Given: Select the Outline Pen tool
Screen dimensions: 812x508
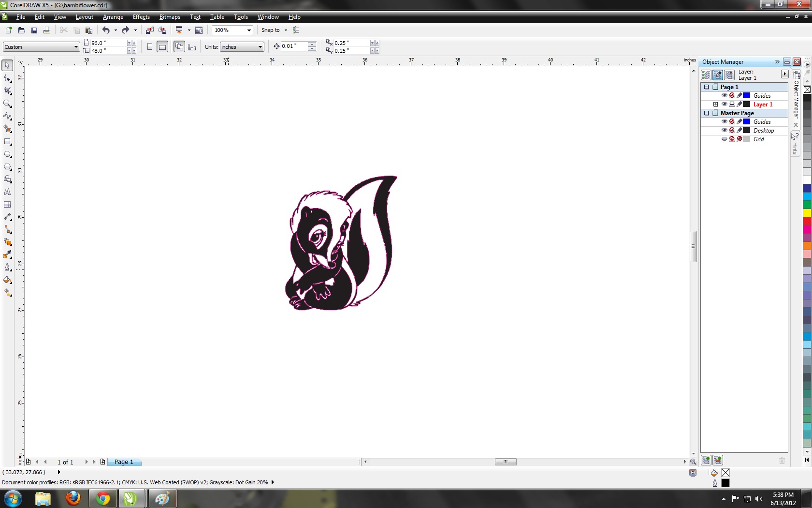Looking at the screenshot, I should [x=7, y=268].
